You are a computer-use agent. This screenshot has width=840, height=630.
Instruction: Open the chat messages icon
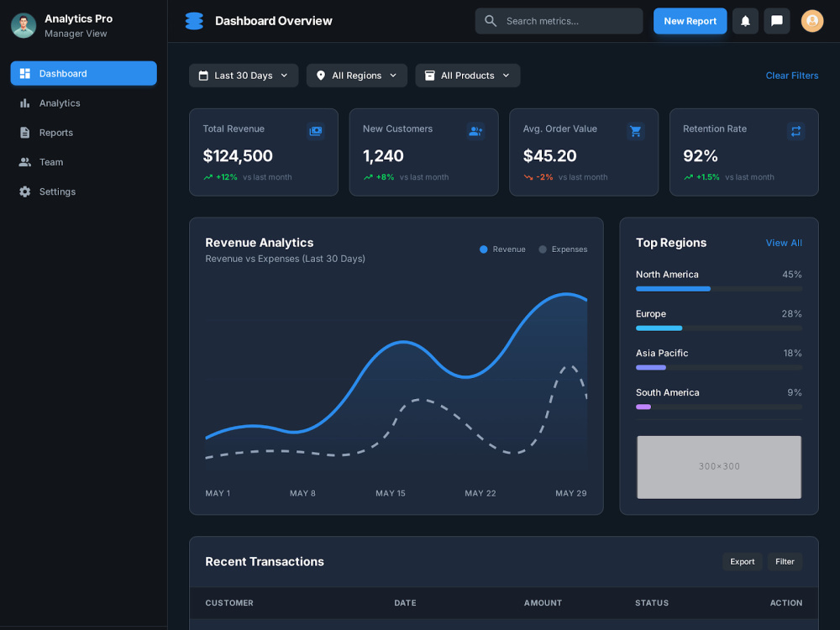point(777,21)
